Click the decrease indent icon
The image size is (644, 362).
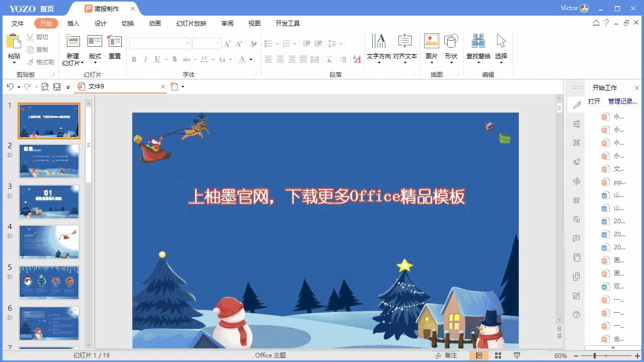[306, 44]
